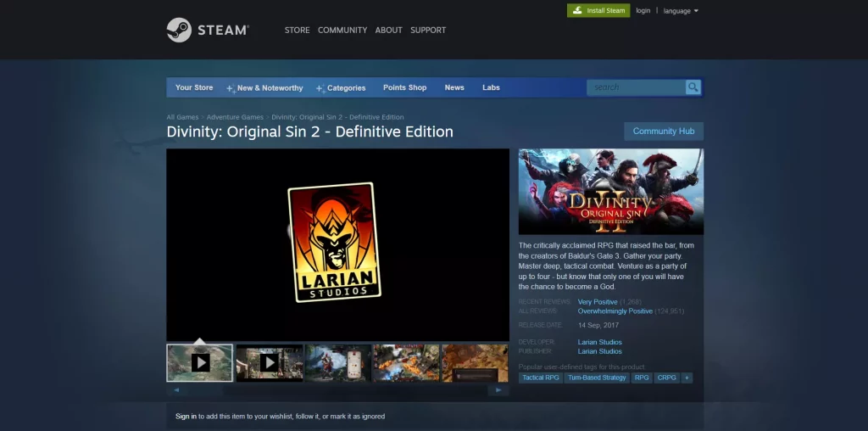Click the RPG tag
This screenshot has width=868, height=431.
642,378
